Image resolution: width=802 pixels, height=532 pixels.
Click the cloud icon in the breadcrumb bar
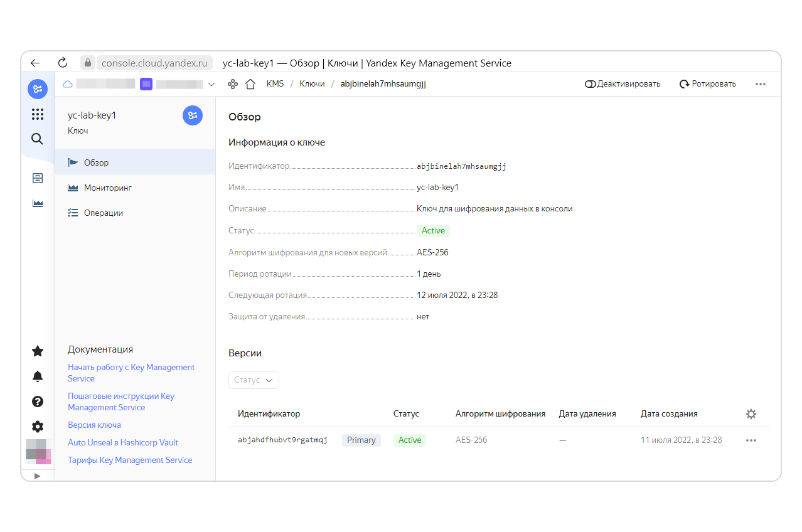point(68,84)
